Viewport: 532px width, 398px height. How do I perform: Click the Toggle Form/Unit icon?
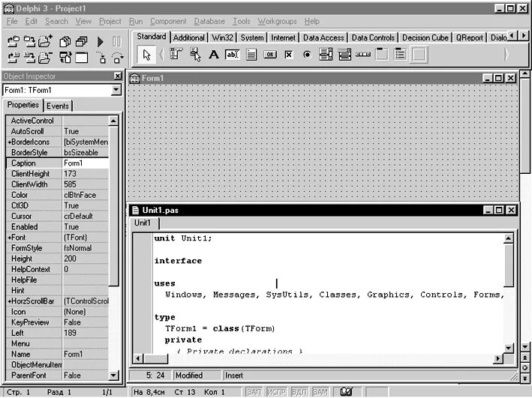click(65, 58)
